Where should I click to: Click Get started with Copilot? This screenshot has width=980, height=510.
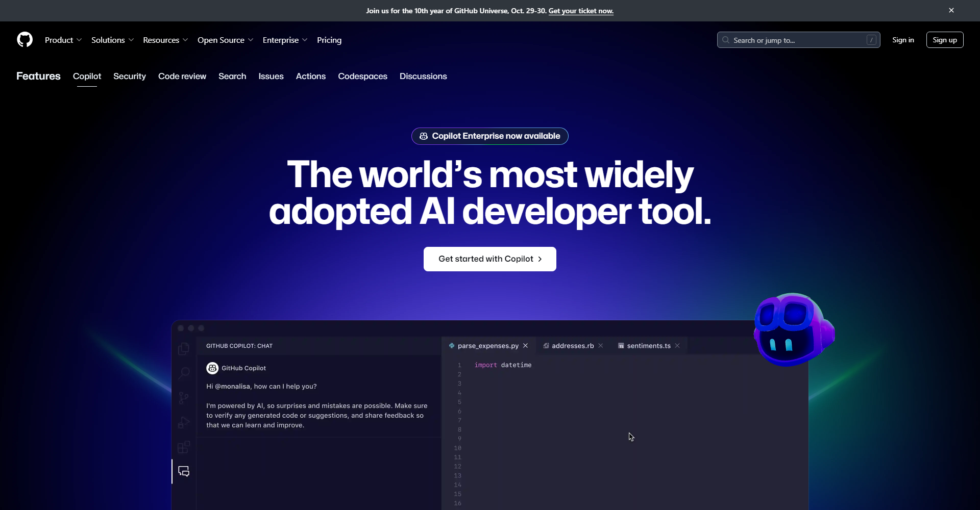489,259
